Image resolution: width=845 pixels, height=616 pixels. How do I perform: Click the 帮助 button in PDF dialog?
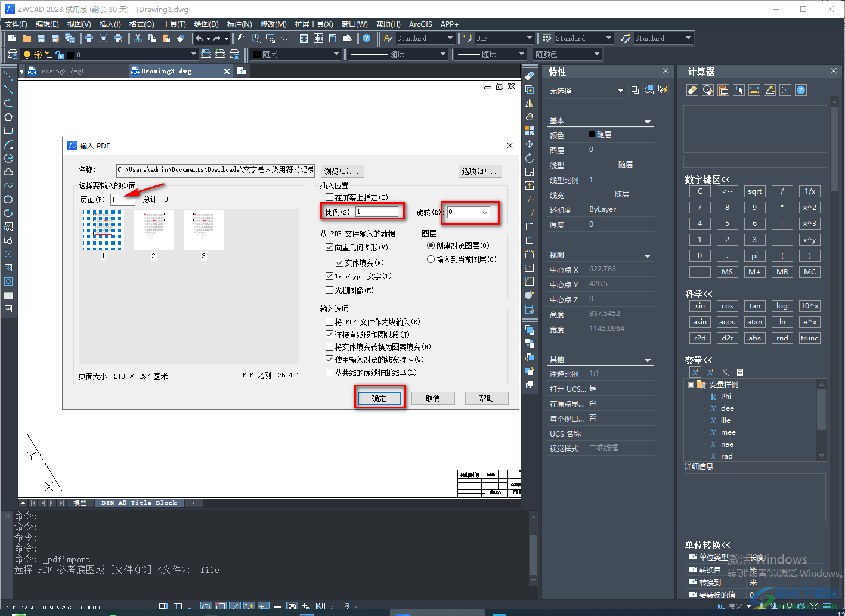(487, 398)
